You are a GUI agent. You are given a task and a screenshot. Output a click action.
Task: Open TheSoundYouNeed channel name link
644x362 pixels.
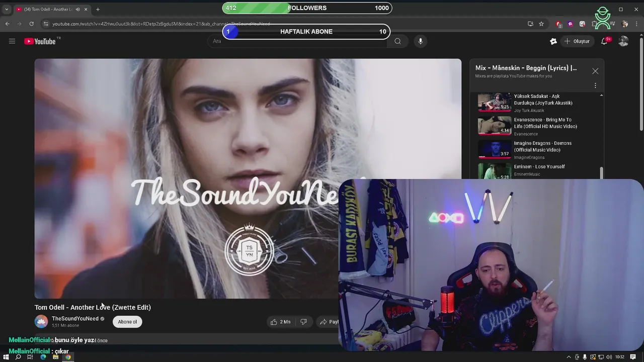coord(75,318)
